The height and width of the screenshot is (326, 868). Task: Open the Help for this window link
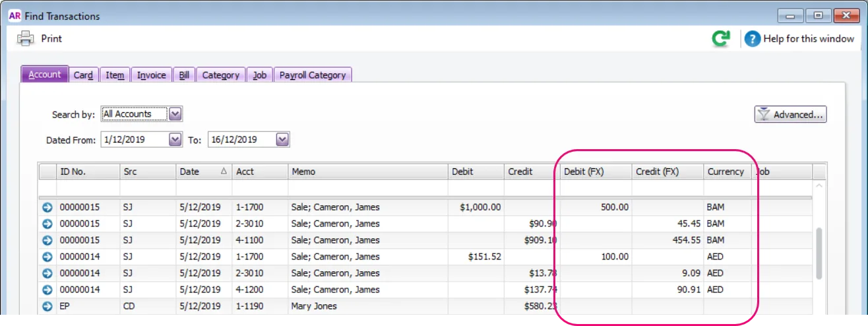pos(809,39)
